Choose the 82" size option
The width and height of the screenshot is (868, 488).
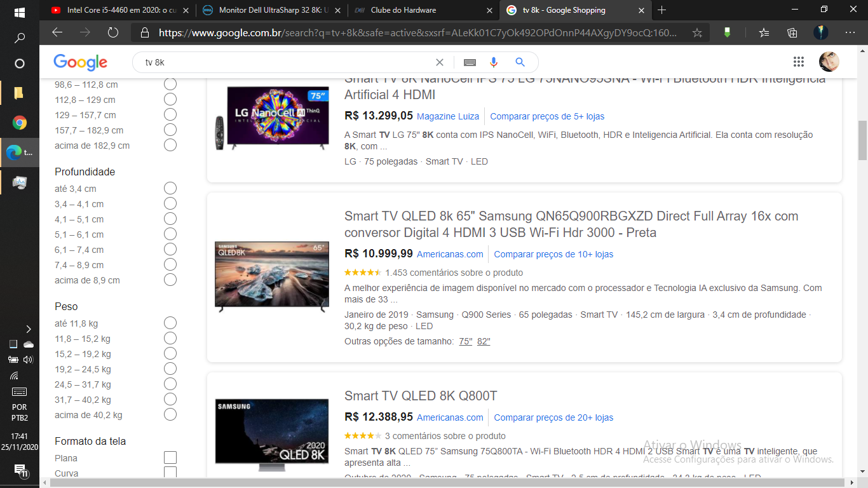[484, 341]
